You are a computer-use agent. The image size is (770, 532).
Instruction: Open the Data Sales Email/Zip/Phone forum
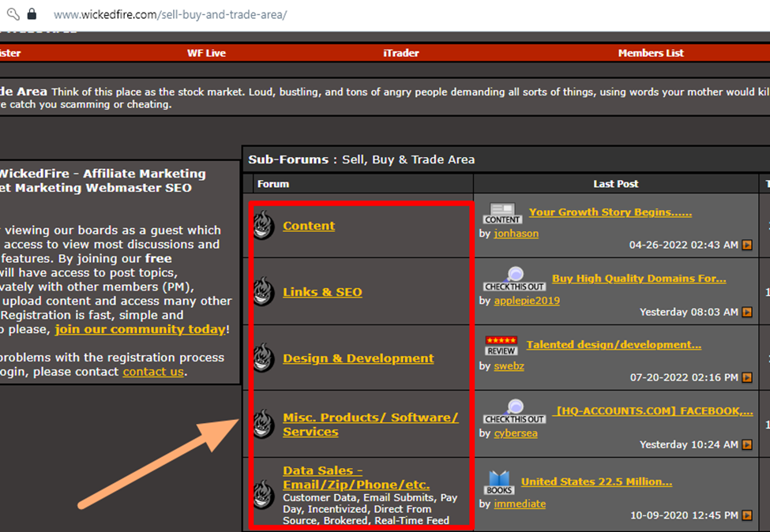tap(356, 478)
